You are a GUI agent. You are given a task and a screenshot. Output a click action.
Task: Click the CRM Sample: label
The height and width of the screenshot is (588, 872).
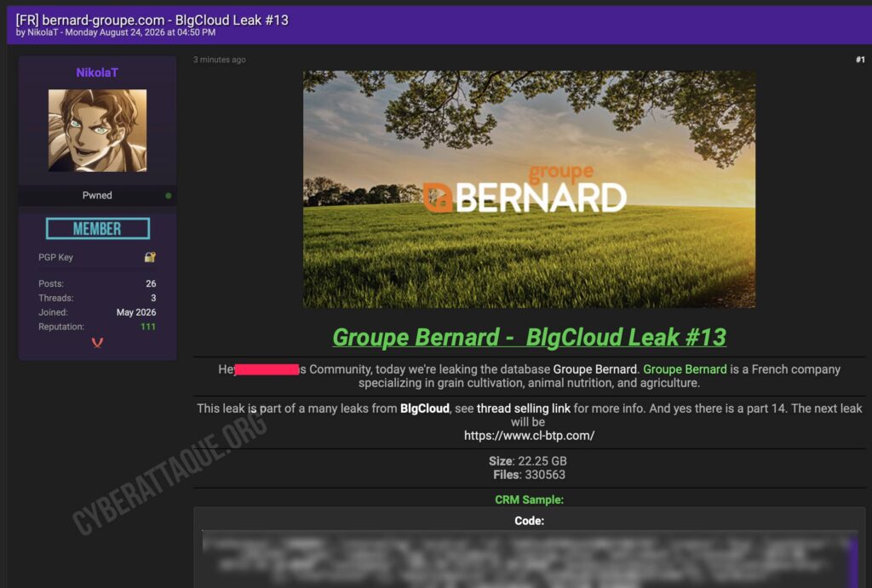pos(530,500)
